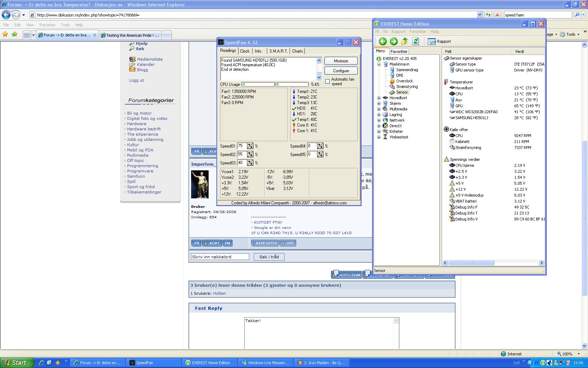Screen dimensions: 588x368
Task: Expand the Hovedkort tree node
Action: (x=379, y=98)
